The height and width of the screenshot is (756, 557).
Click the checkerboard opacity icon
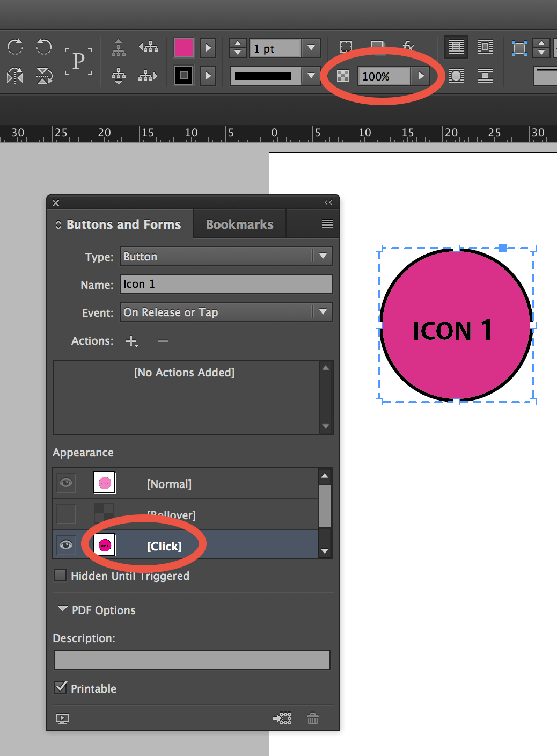(343, 76)
